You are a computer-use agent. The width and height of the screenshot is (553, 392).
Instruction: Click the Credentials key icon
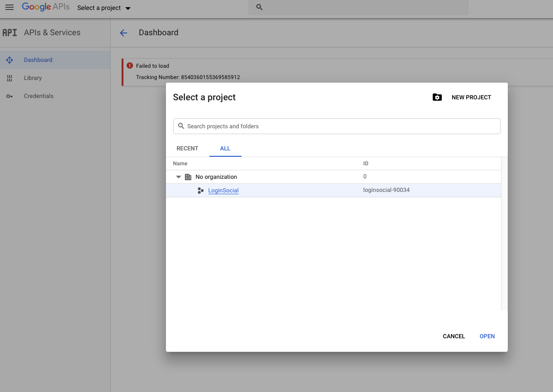coord(9,96)
